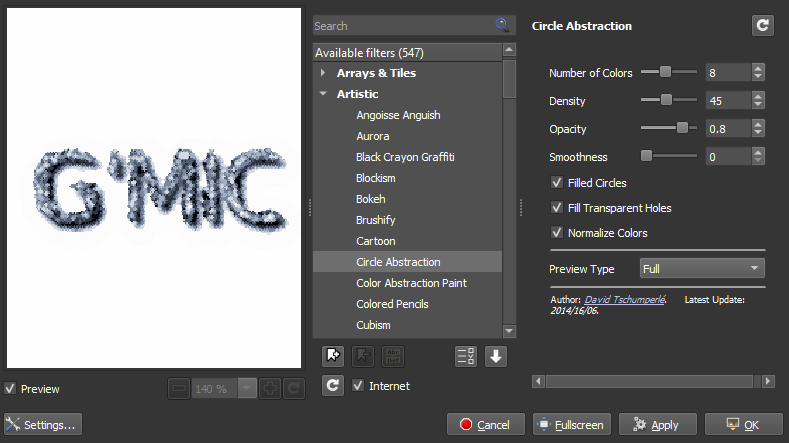Open David Tschumperlé author link
This screenshot has height=443, width=789.
point(624,300)
